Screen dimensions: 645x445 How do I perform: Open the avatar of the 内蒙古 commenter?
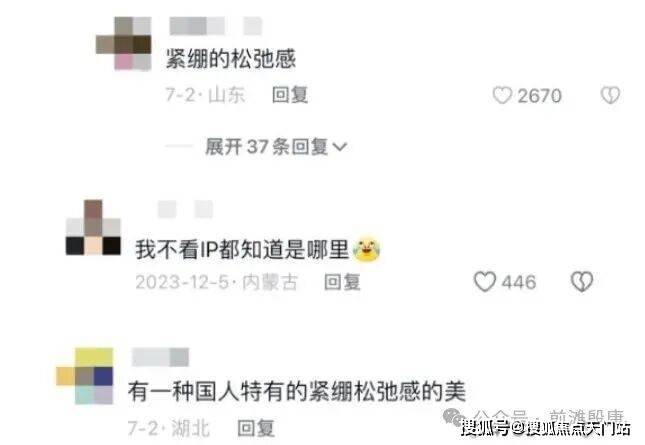pos(93,227)
